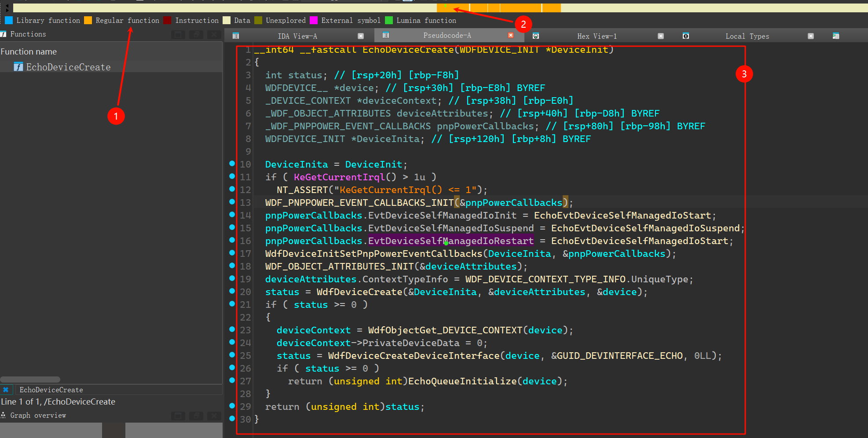This screenshot has height=438, width=868.
Task: Switch to the Hex View-1 tab
Action: point(597,36)
